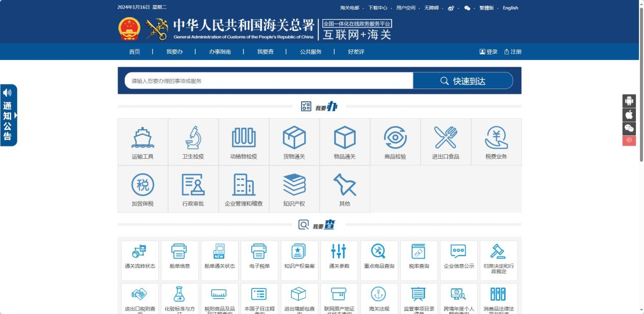Open the 进出口食品 fork and knife icon
644x314 pixels.
(446, 137)
